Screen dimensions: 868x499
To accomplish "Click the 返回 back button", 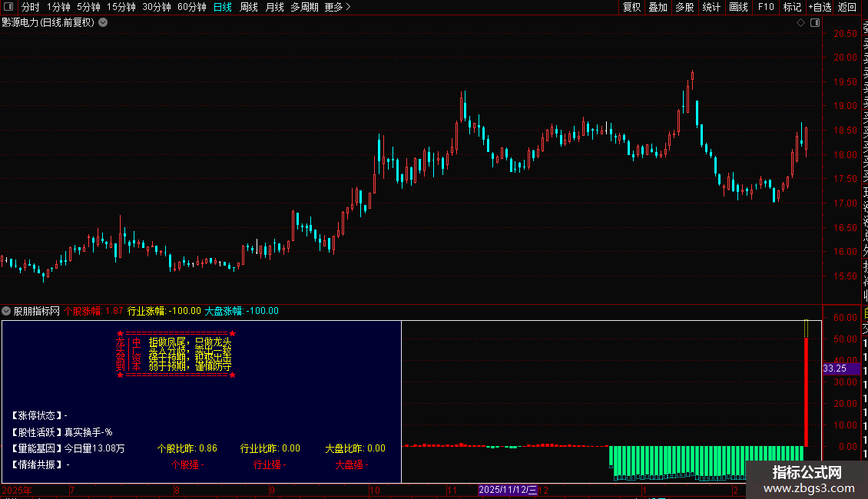I will (x=847, y=7).
